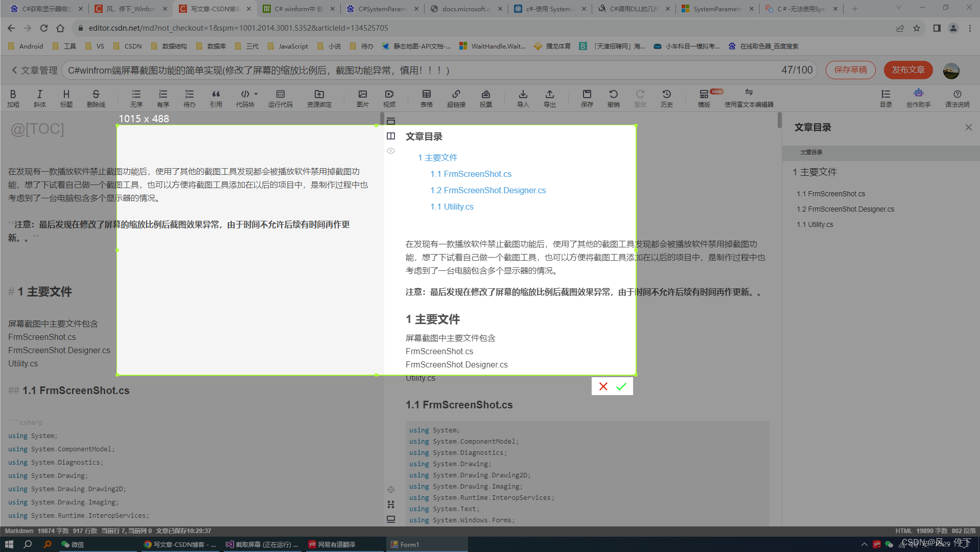980x552 pixels.
Task: Go back to 文章管理
Action: click(35, 70)
